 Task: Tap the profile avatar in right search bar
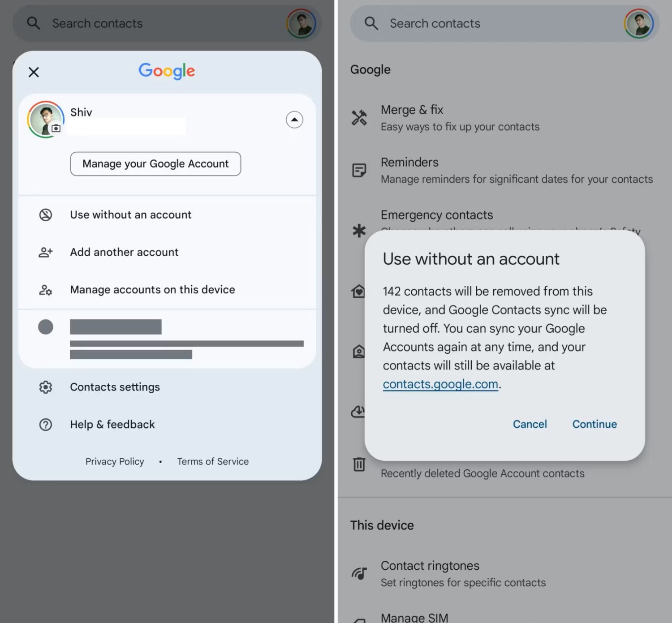(638, 23)
